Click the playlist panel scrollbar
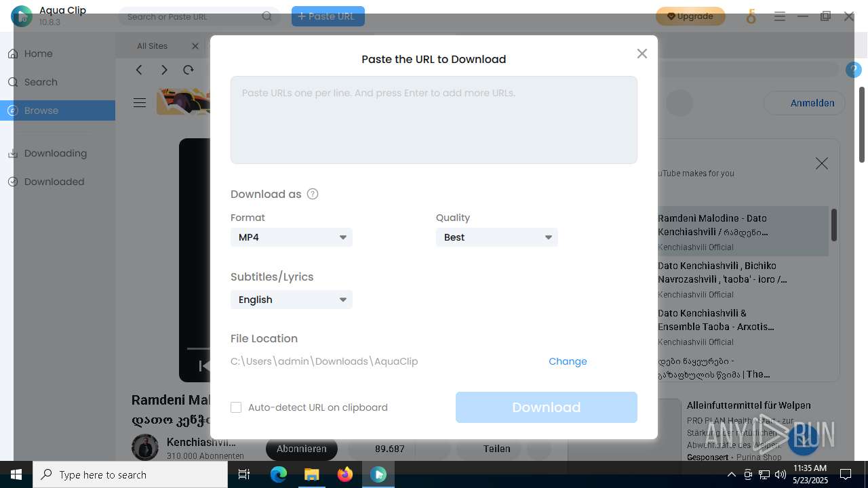Viewport: 868px width, 488px height. 833,224
